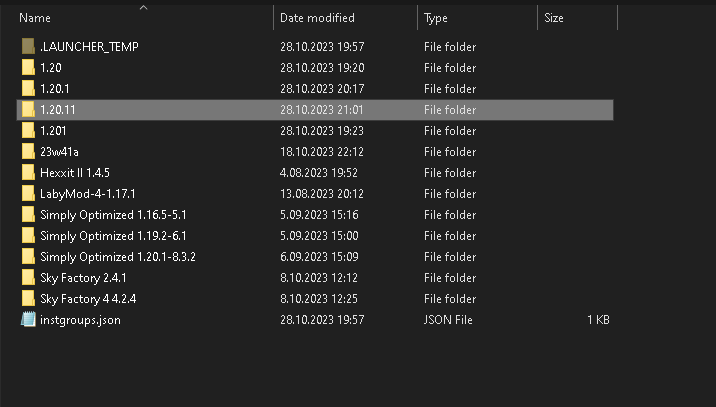Click the instgroups.json file icon
Screen dimensions: 716x407
click(x=28, y=320)
